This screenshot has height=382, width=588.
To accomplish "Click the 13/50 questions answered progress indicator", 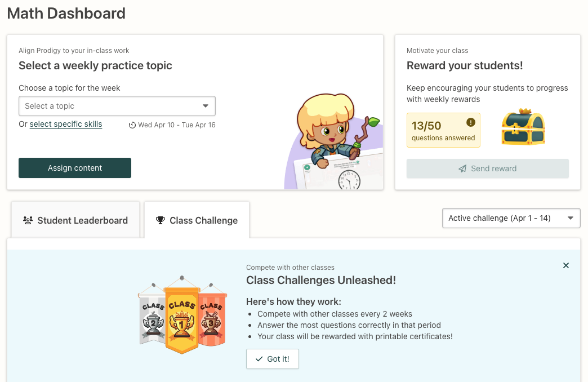I will click(x=443, y=130).
